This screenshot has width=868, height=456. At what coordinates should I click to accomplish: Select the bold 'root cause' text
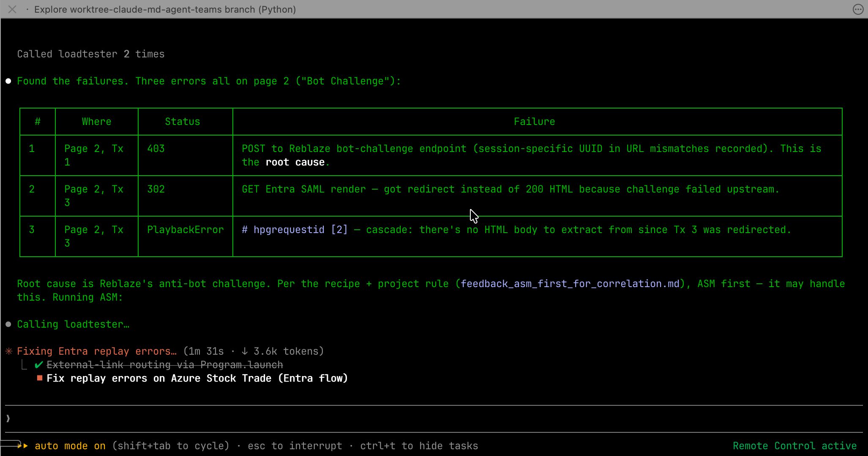[x=295, y=162]
